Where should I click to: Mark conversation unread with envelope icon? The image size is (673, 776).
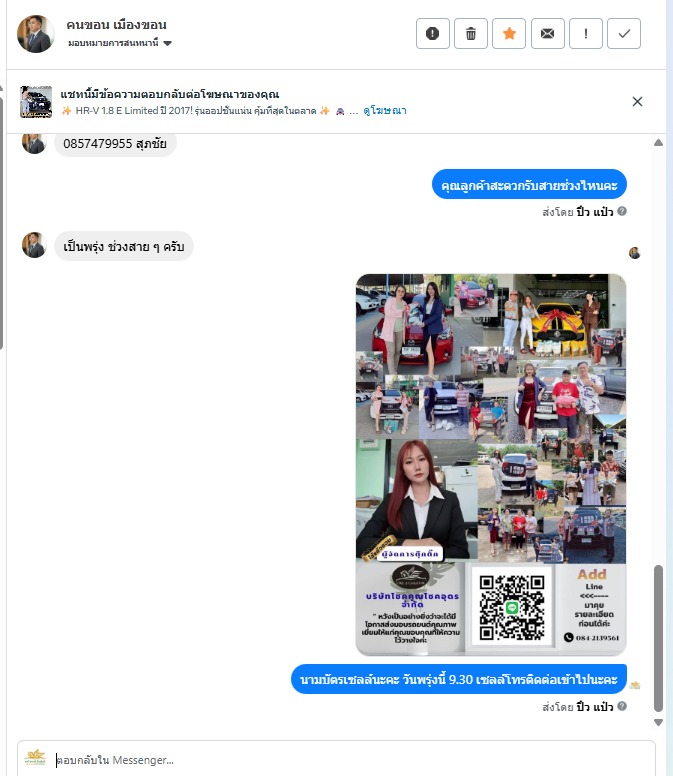click(547, 34)
